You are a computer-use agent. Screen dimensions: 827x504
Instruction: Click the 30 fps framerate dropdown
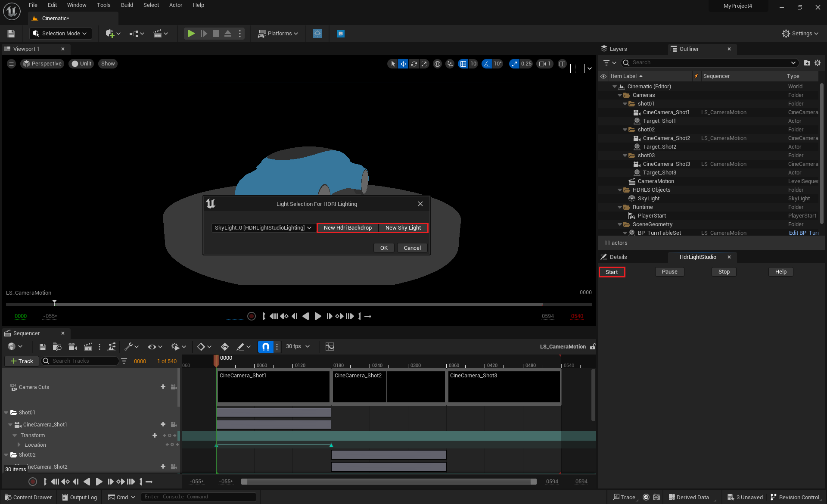[x=298, y=345]
